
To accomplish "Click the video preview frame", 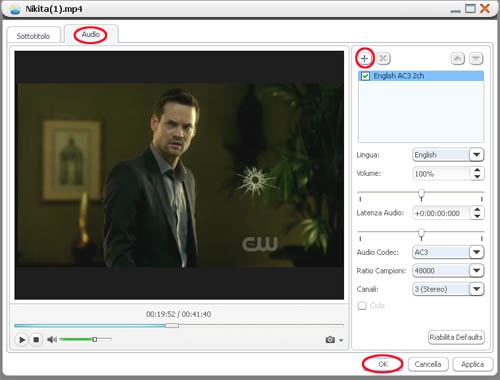I will [179, 175].
